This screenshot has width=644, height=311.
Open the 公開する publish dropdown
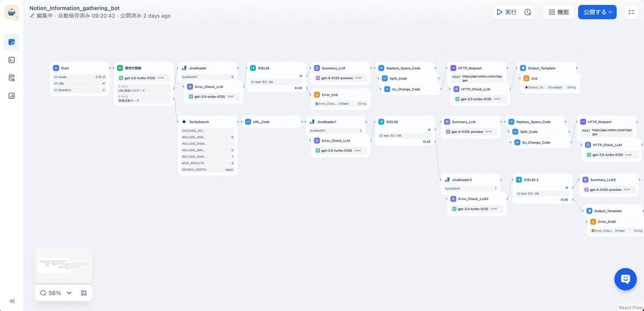pyautogui.click(x=597, y=12)
